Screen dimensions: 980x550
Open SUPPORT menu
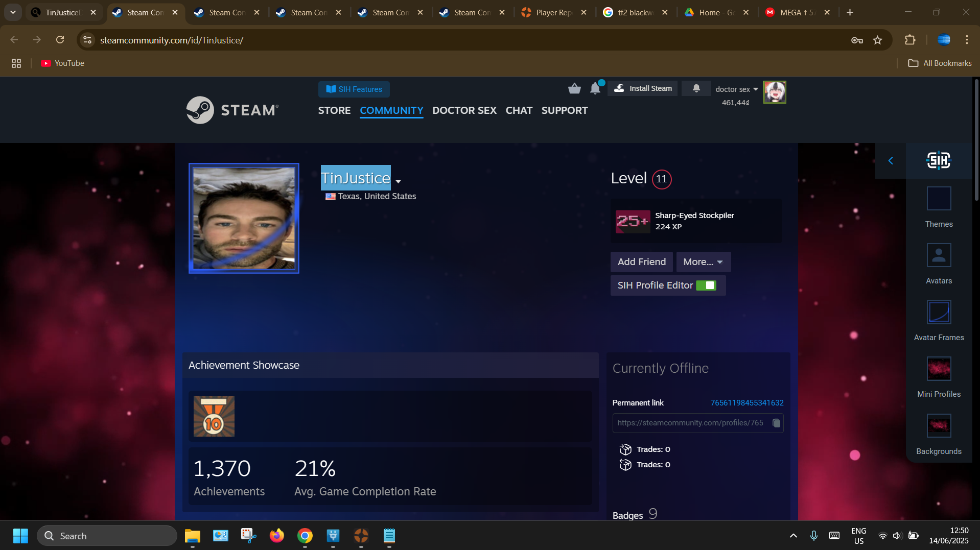click(x=565, y=110)
